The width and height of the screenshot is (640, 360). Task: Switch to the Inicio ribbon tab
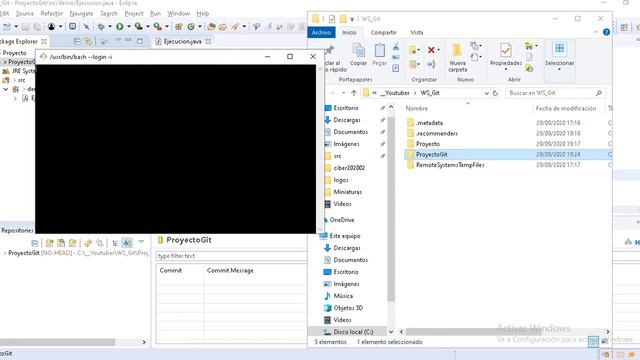click(349, 32)
